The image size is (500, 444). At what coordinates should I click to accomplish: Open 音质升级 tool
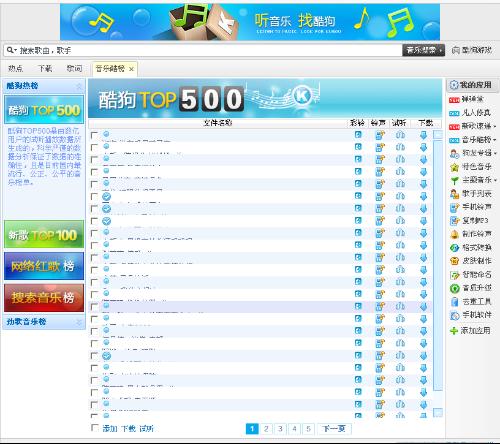pos(470,288)
